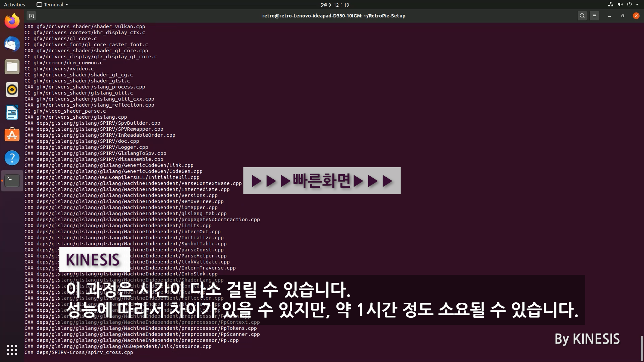Open Rhythmbox music player in the dock
Image resolution: width=644 pixels, height=362 pixels.
point(12,90)
